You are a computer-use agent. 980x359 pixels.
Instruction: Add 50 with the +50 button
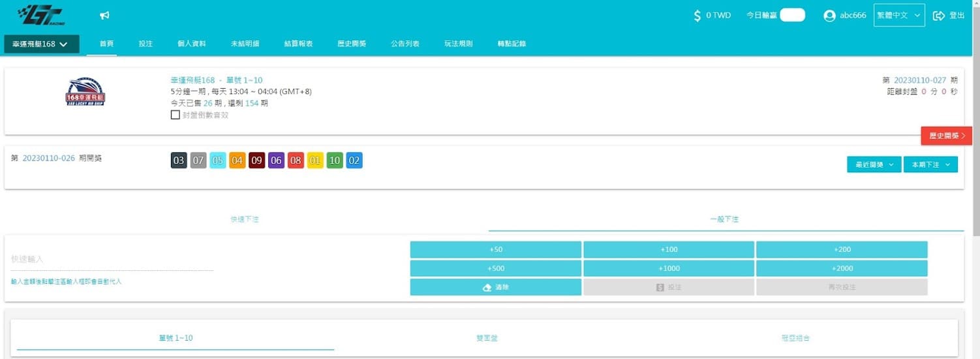point(496,249)
